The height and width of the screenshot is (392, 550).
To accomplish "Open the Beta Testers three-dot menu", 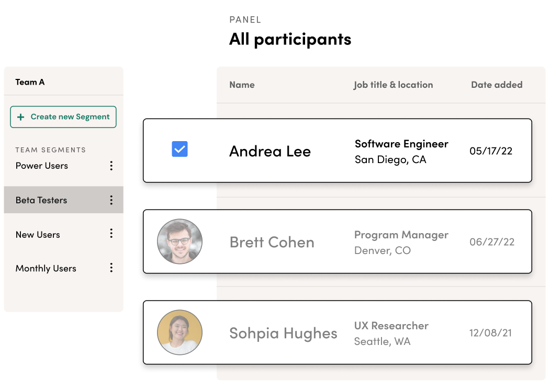I will 111,200.
